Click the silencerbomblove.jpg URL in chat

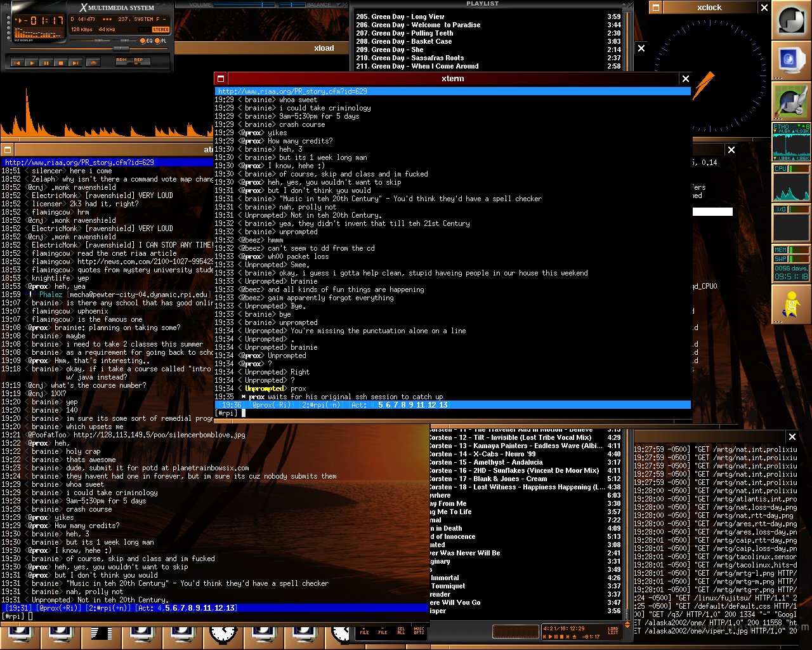(159, 435)
